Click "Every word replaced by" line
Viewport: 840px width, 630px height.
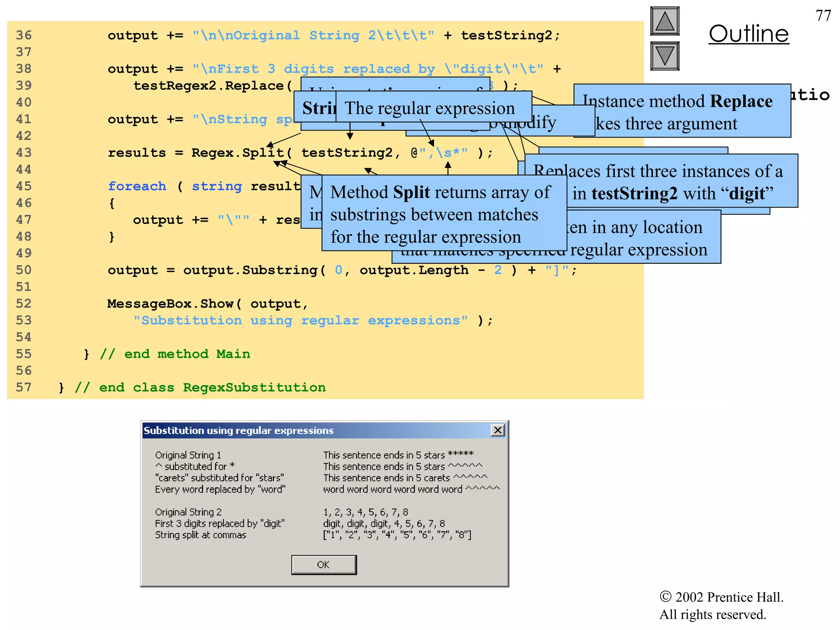(x=220, y=489)
